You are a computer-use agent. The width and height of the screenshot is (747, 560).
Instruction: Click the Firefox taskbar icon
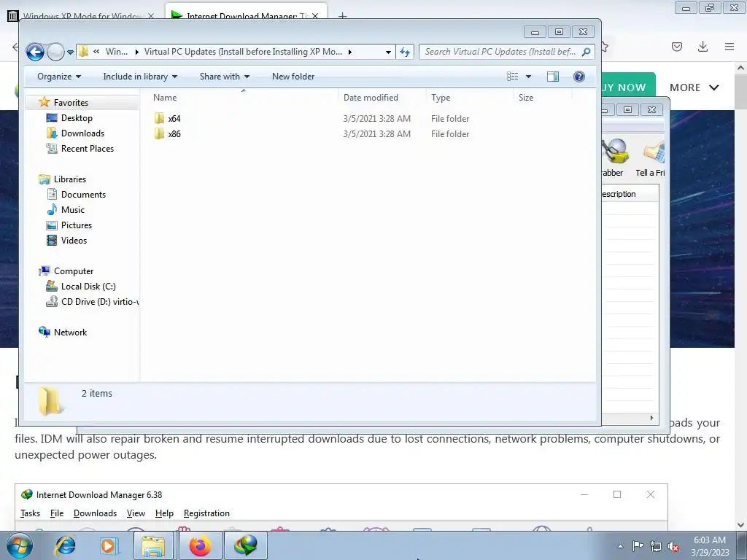point(200,545)
